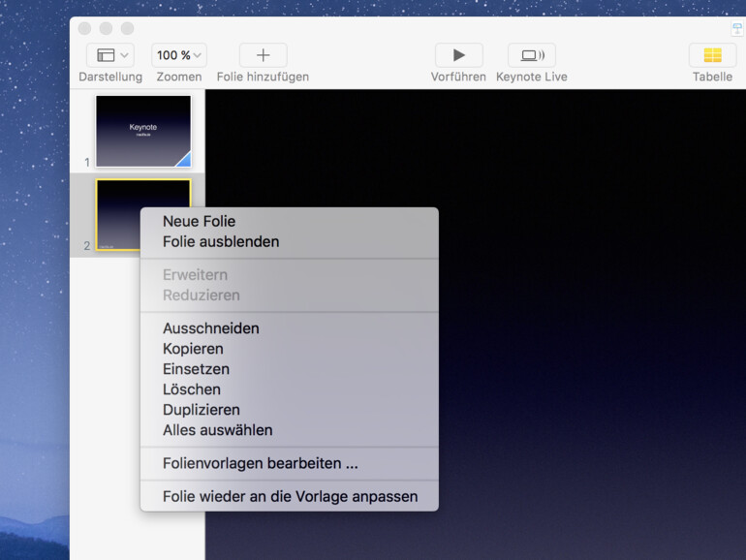Select Kopieren in the context menu
This screenshot has height=560, width=746.
click(x=290, y=349)
